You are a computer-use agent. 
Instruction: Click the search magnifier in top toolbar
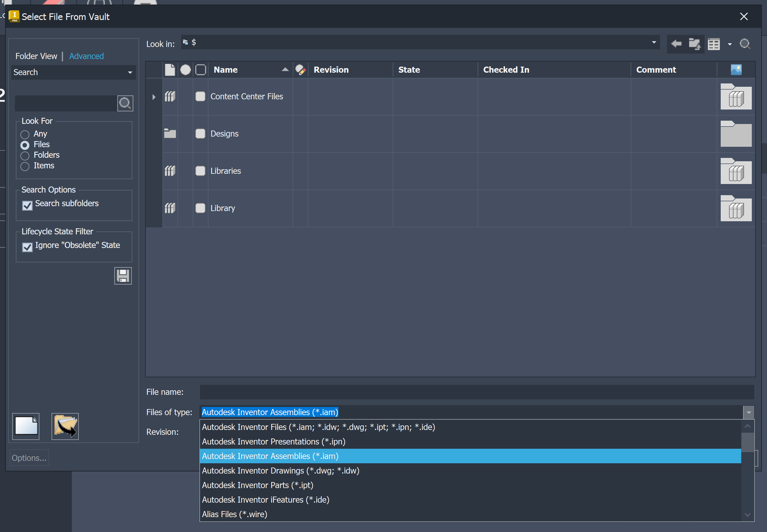[745, 44]
